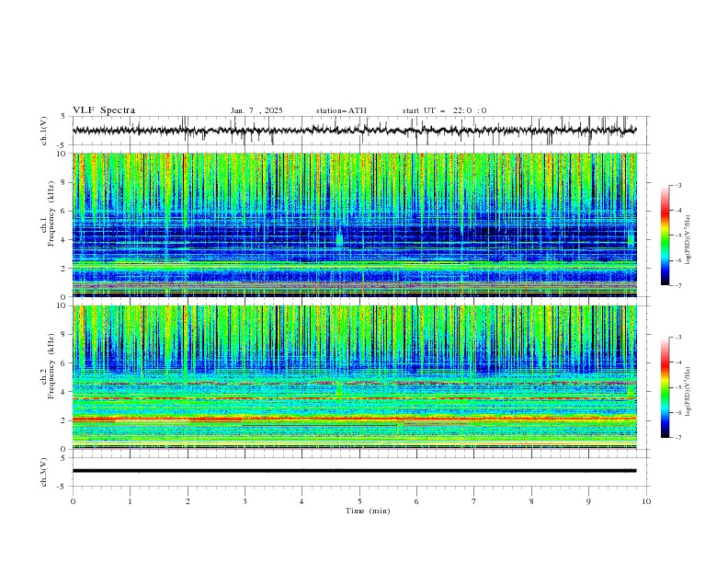Click the time axis tick "9"
The width and height of the screenshot is (728, 563).
click(x=588, y=501)
